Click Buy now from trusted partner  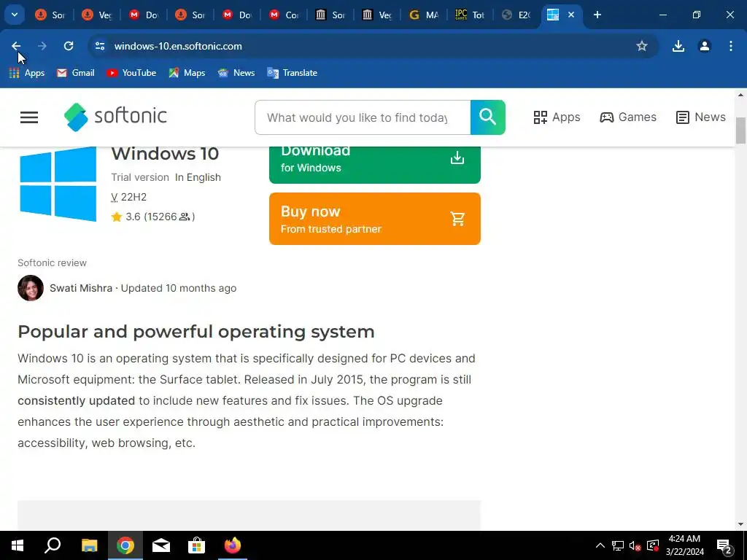[x=375, y=219]
